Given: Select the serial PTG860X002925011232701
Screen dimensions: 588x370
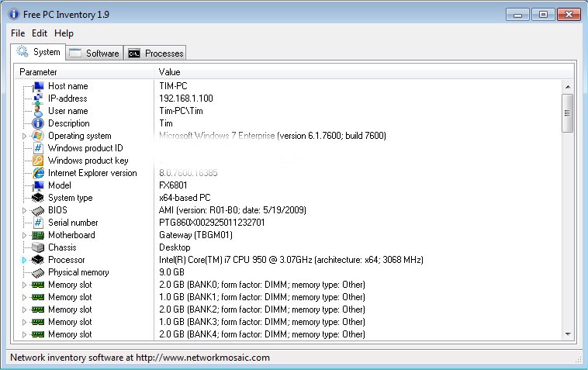Looking at the screenshot, I should [212, 223].
